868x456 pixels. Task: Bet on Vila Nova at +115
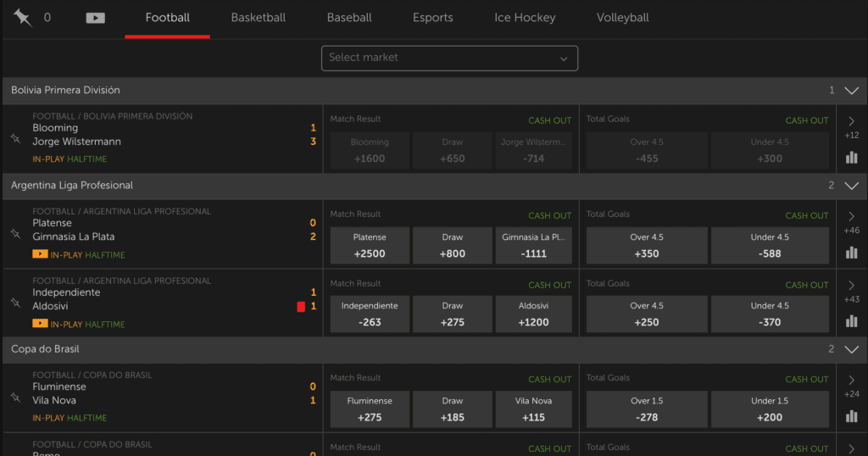point(534,409)
